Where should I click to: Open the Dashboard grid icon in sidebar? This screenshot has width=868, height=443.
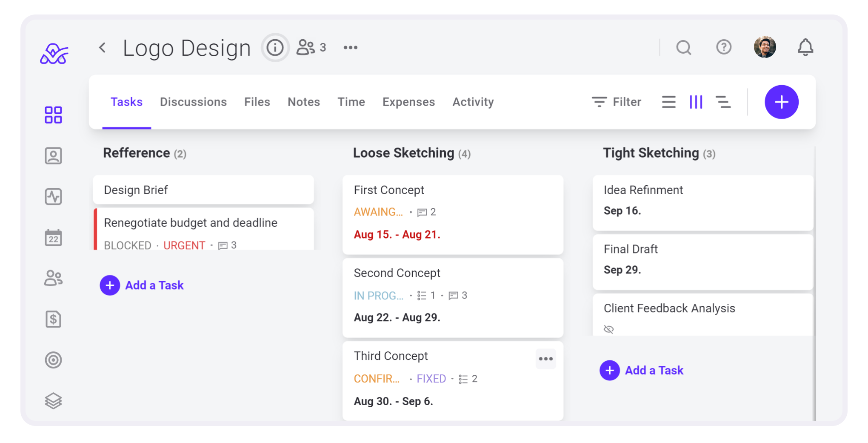pyautogui.click(x=53, y=114)
